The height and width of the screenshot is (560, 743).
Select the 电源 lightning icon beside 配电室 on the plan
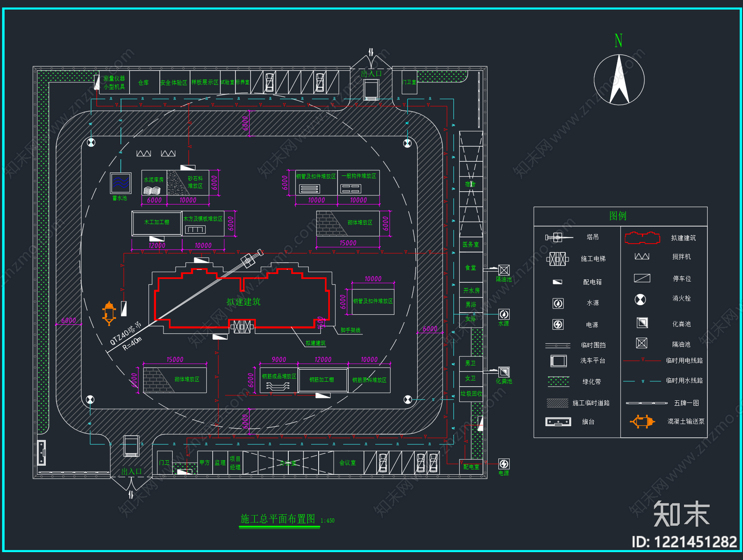click(x=504, y=464)
